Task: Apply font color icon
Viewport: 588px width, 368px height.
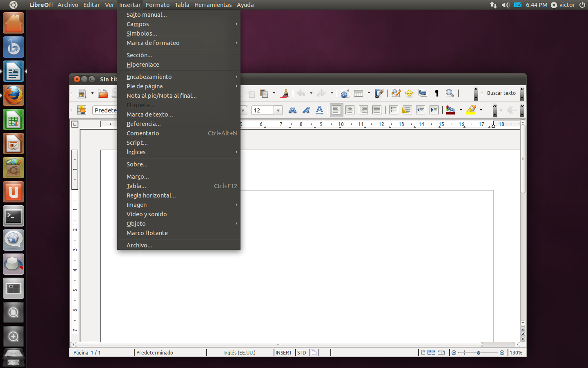Action: tap(450, 110)
